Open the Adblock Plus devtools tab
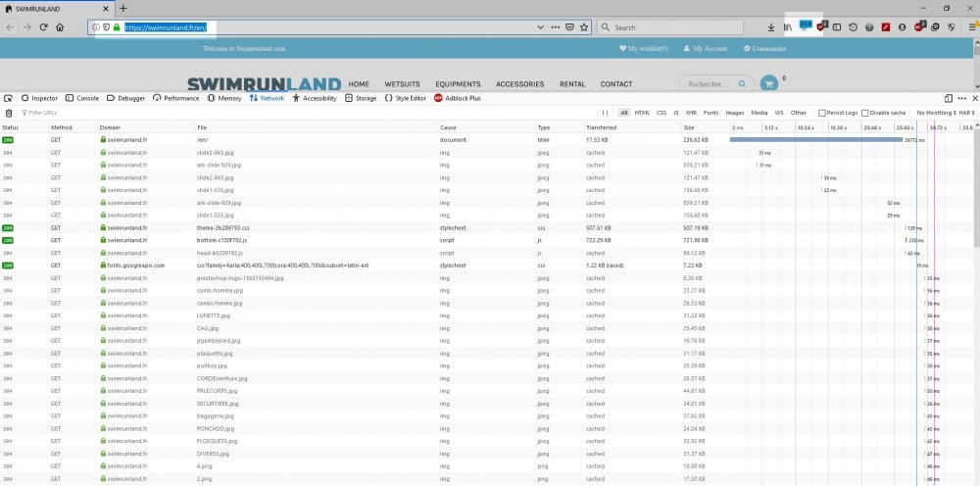The height and width of the screenshot is (486, 980). pos(458,98)
